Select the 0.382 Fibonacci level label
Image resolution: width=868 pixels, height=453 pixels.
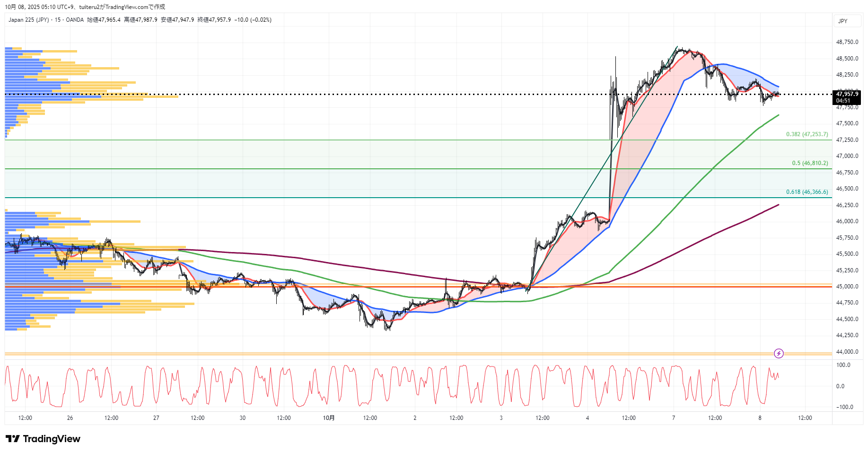point(807,134)
